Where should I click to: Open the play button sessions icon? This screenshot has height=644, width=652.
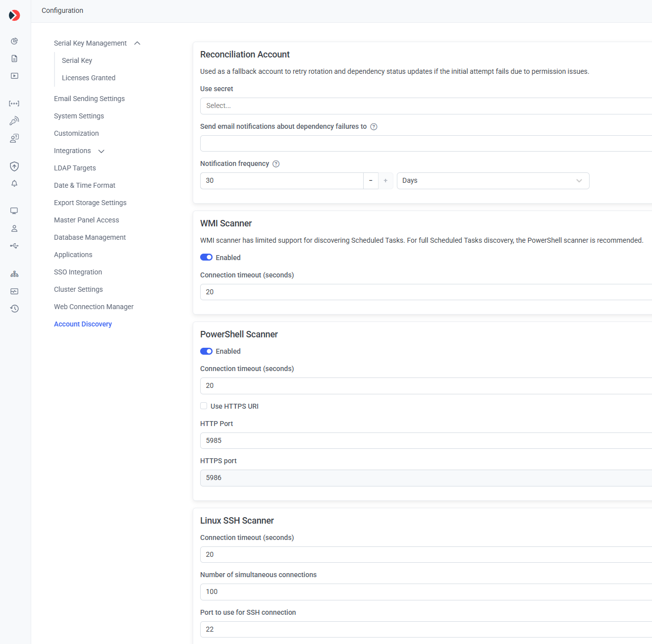click(x=14, y=76)
